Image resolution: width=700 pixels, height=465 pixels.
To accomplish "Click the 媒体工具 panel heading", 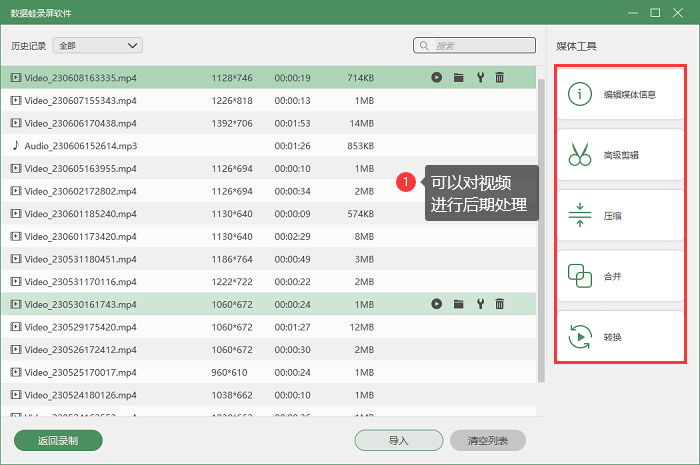I will (x=576, y=46).
